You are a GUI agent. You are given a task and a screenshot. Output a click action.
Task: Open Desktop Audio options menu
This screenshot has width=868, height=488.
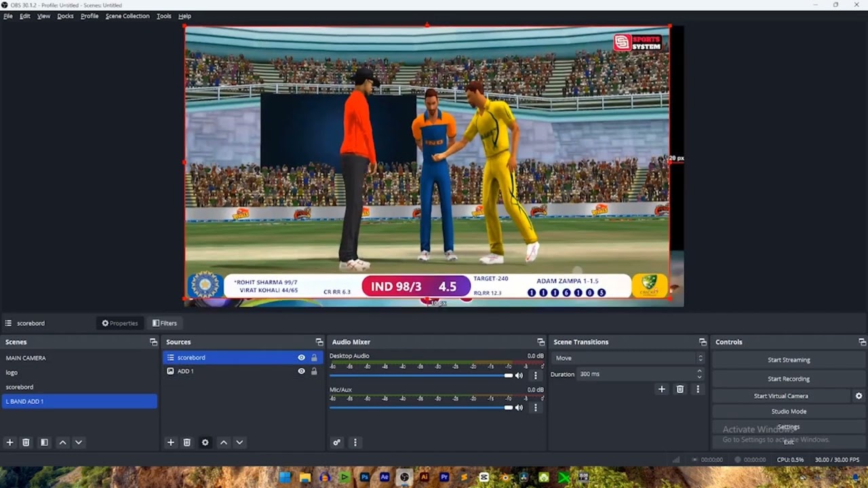click(x=536, y=375)
